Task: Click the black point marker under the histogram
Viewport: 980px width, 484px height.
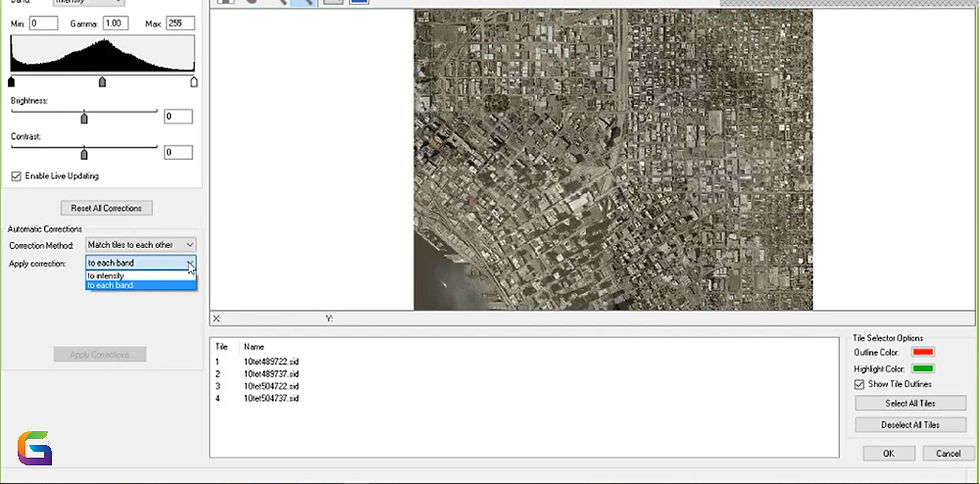Action: (12, 82)
